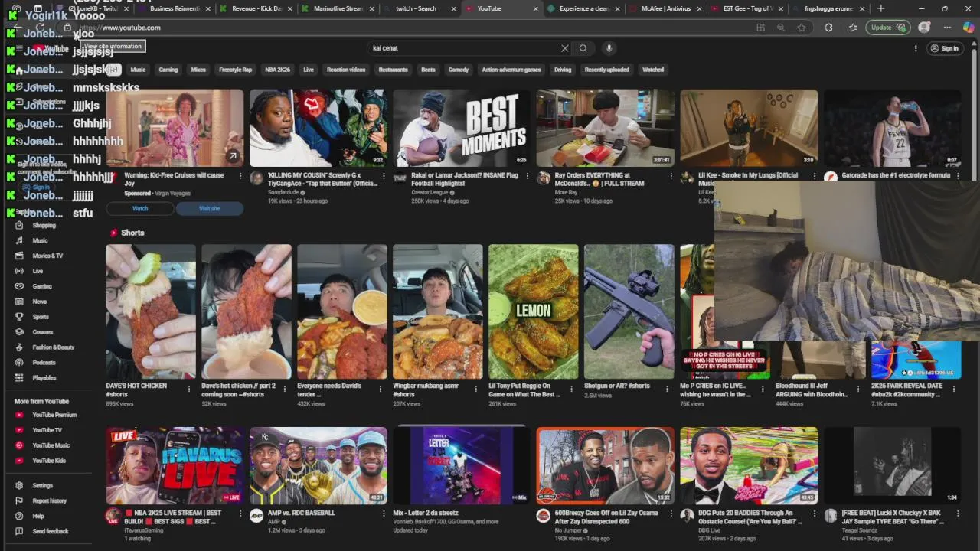
Task: Select the NBA 2K26 filter chip
Action: (277, 70)
